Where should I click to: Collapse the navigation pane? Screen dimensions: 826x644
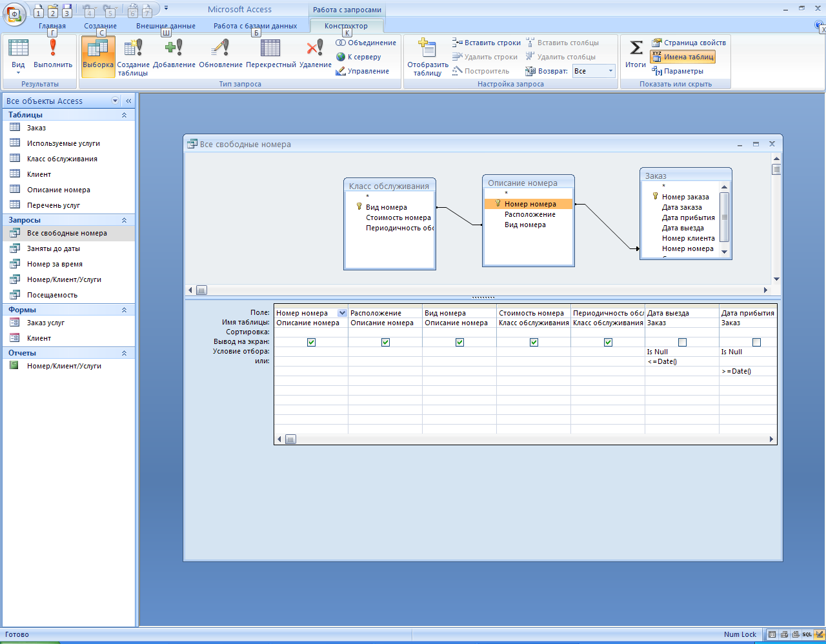pos(128,101)
